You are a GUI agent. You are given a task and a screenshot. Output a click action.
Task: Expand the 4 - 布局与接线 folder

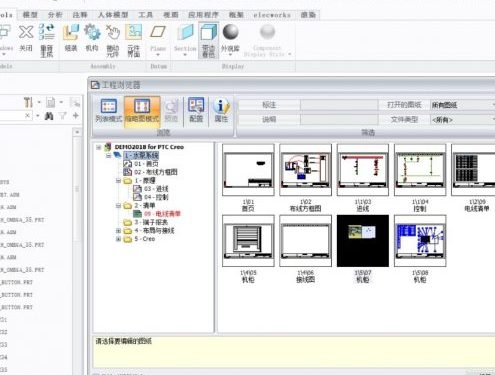[118, 230]
